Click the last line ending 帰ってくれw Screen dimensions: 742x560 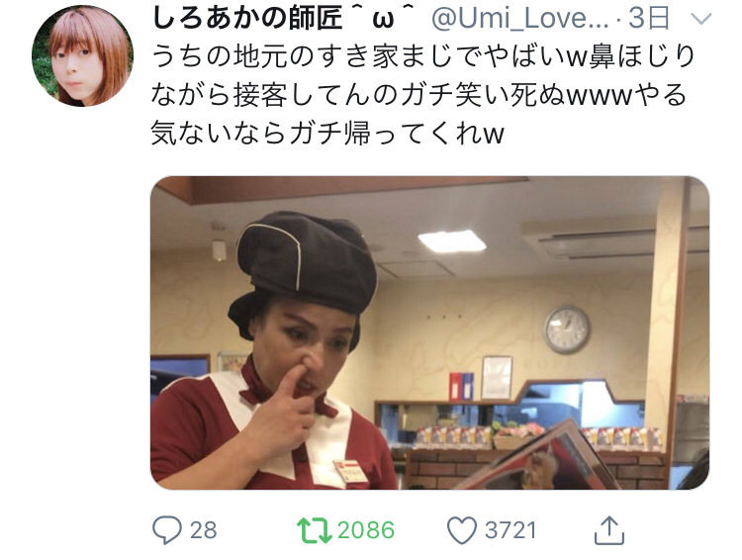(x=327, y=133)
